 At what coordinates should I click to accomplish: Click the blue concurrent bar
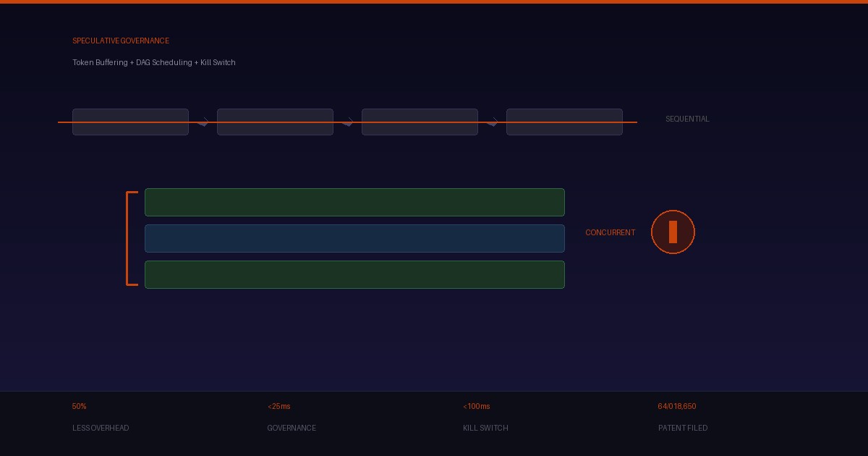click(354, 238)
